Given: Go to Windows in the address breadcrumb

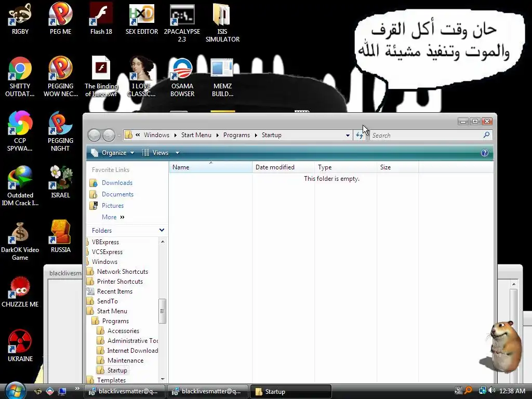Looking at the screenshot, I should 156,135.
